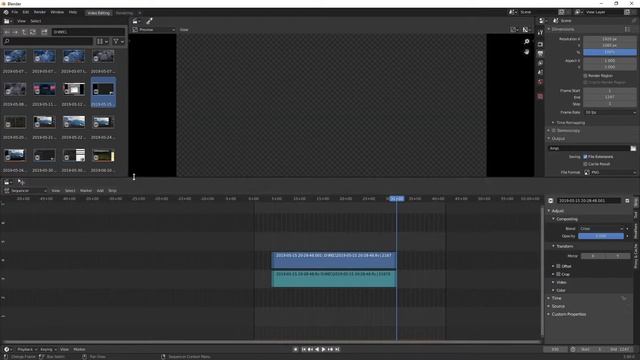Jump to the end frame button

click(338, 349)
